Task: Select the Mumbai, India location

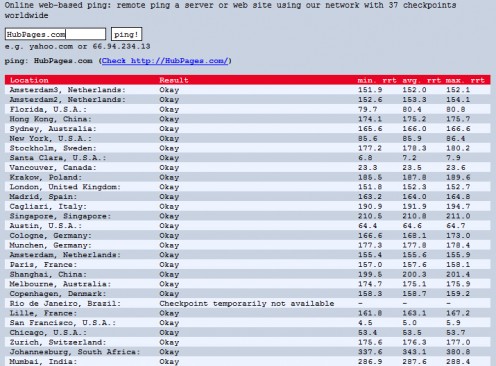Action: tap(43, 361)
